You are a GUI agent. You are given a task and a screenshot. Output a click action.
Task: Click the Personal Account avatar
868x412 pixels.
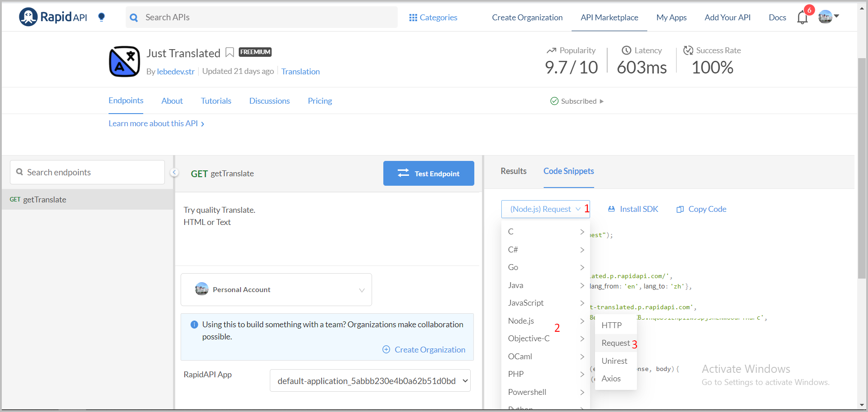click(x=202, y=289)
